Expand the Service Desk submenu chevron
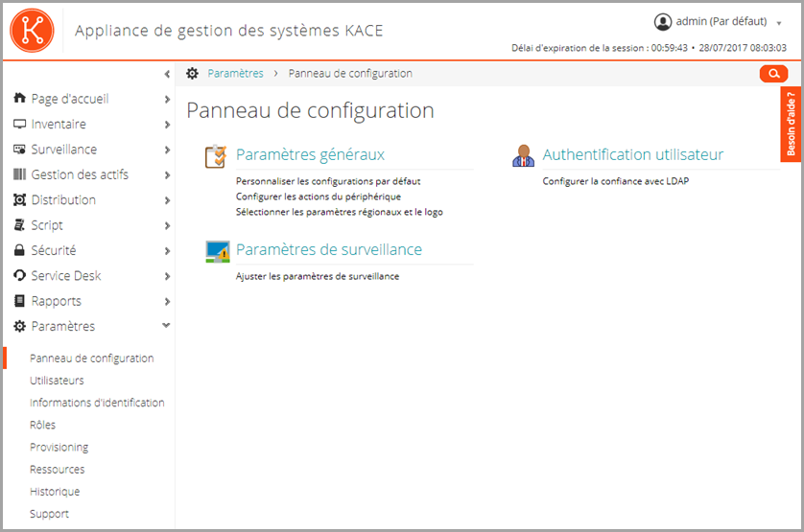This screenshot has width=804, height=532. point(167,276)
